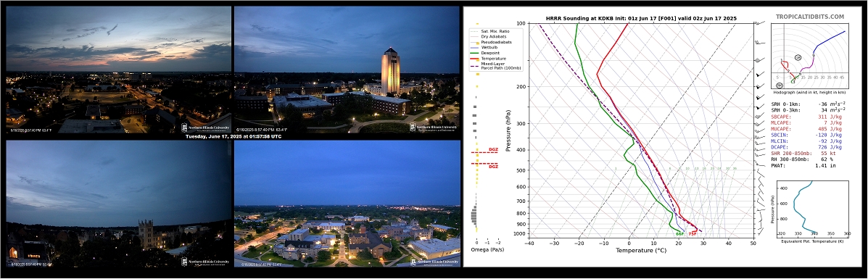Click the 68F surface dewpoint label

click(679, 234)
